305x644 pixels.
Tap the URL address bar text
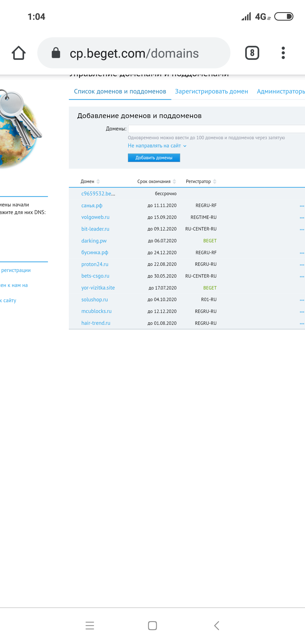pyautogui.click(x=134, y=53)
